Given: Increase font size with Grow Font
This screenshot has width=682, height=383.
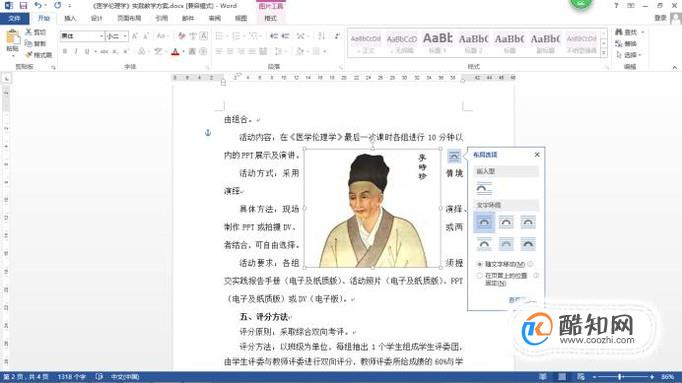Looking at the screenshot, I should click(134, 36).
